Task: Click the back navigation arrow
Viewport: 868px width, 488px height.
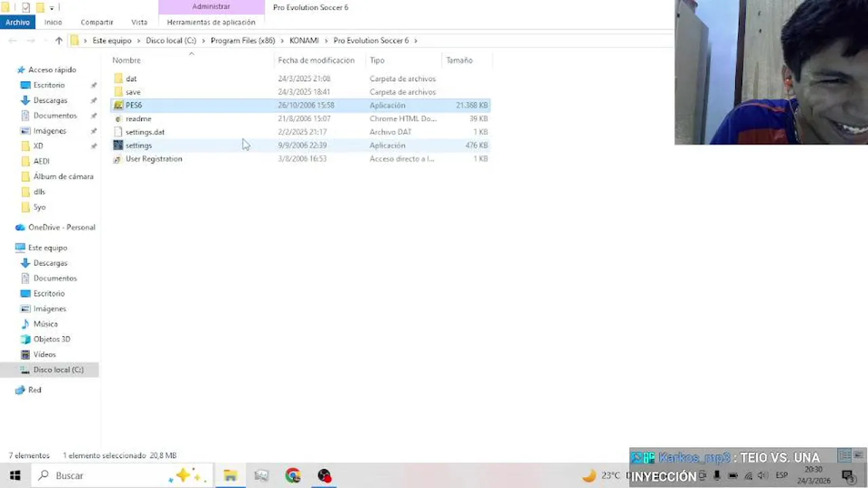Action: (12, 41)
